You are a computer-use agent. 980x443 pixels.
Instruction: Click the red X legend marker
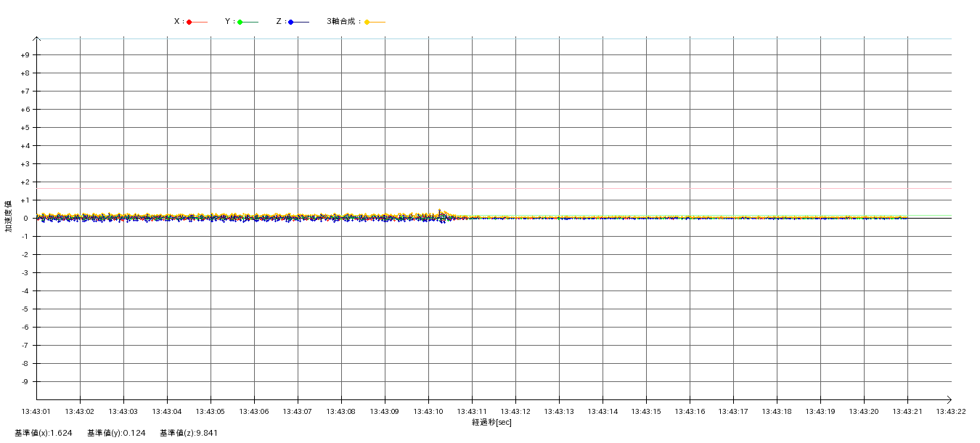pos(189,22)
